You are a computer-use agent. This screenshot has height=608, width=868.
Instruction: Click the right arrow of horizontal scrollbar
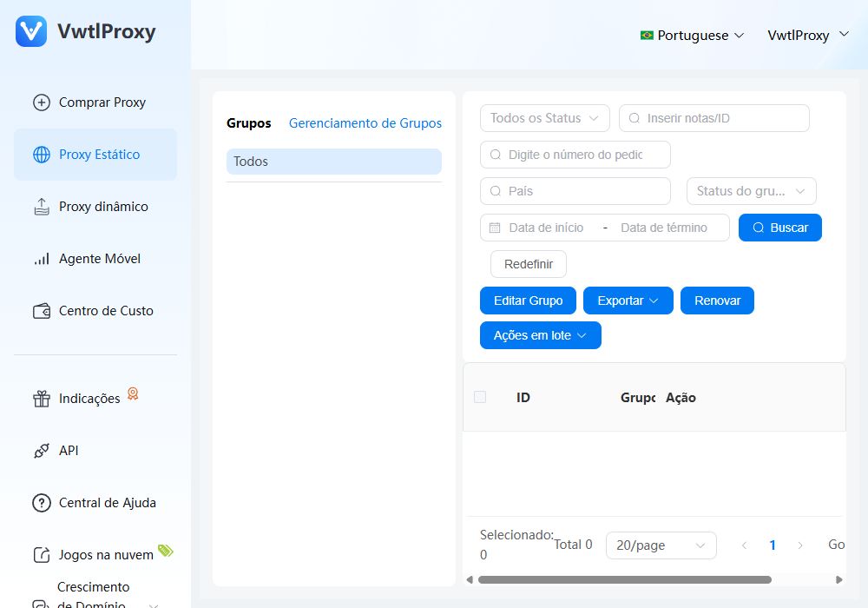pos(838,579)
